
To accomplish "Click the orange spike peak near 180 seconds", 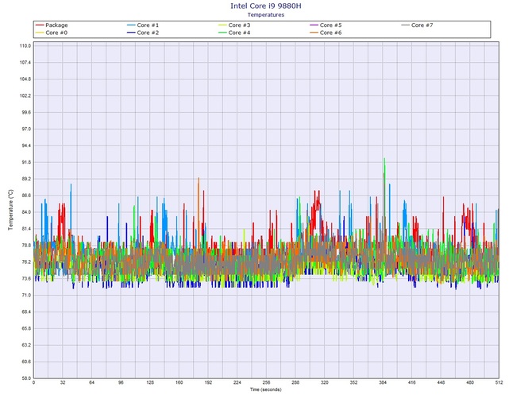I will (x=199, y=178).
